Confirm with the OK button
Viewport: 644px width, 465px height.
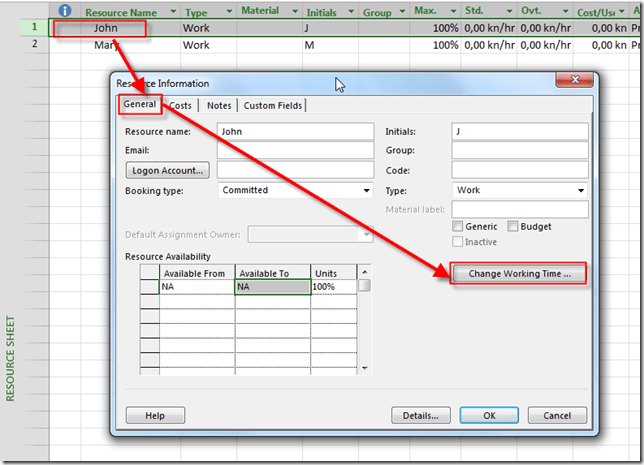point(489,415)
